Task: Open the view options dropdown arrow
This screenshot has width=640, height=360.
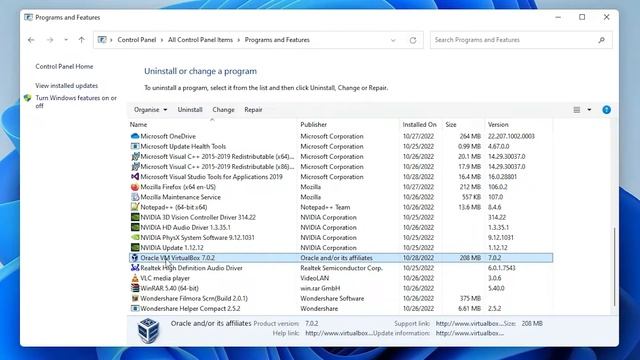Action: 589,110
